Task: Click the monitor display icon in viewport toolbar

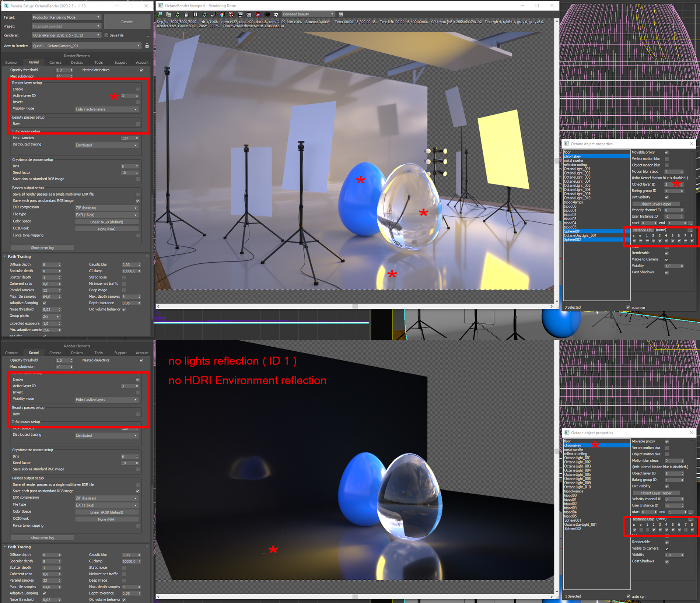Action: coord(240,14)
